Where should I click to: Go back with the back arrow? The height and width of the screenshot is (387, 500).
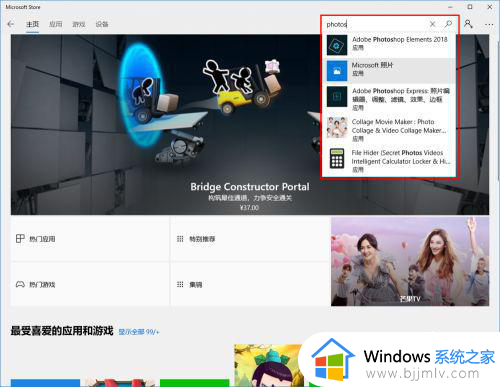tap(11, 24)
